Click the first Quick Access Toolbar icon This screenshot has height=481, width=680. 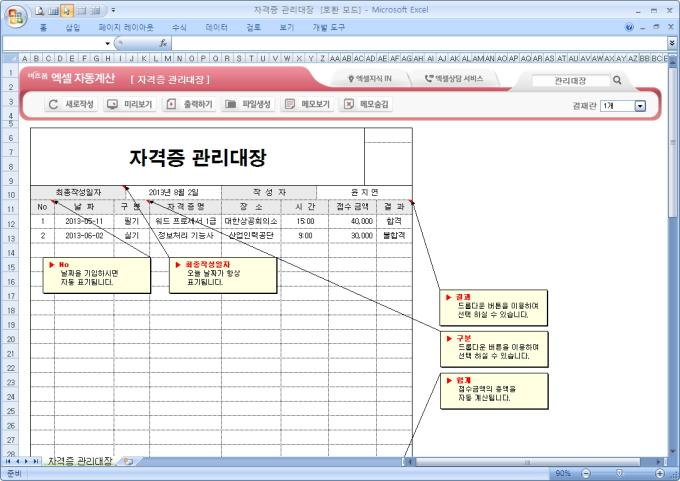pos(39,11)
